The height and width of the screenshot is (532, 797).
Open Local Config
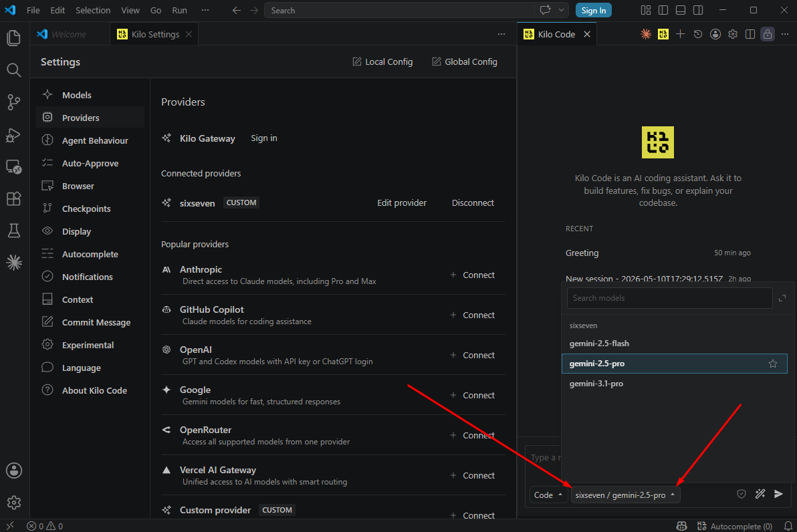(382, 61)
